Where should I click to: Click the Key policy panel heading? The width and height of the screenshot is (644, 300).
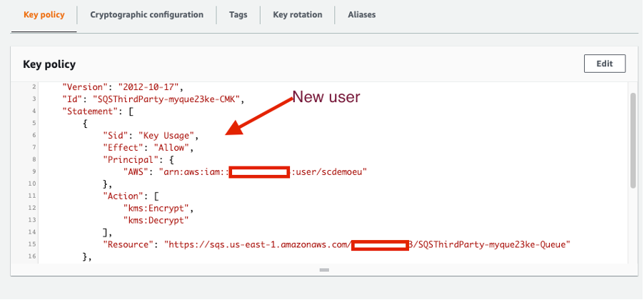tap(49, 64)
